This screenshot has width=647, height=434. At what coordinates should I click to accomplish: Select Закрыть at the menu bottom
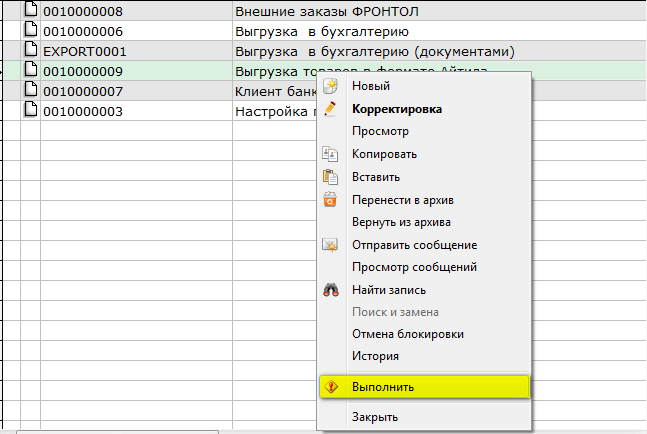[x=375, y=417]
